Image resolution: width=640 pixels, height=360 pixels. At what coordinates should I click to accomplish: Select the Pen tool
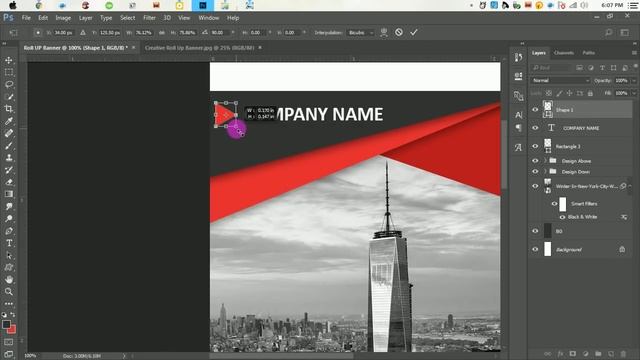pyautogui.click(x=9, y=231)
